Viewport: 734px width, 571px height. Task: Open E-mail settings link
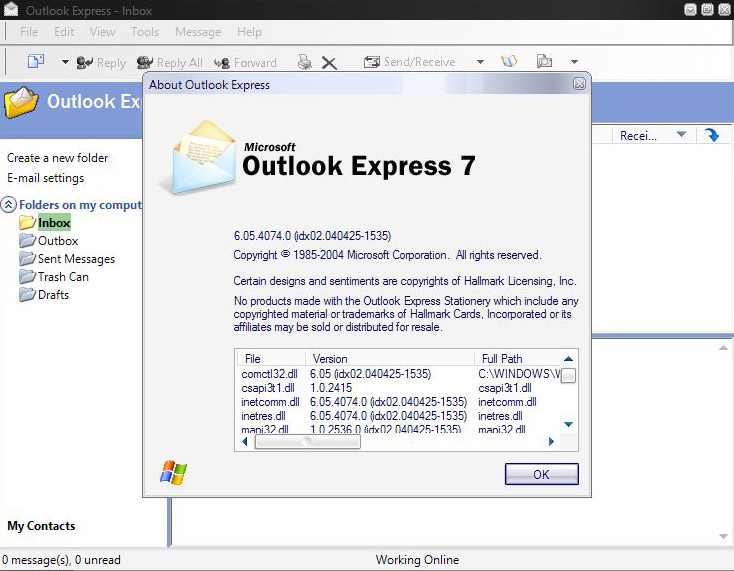tap(45, 178)
